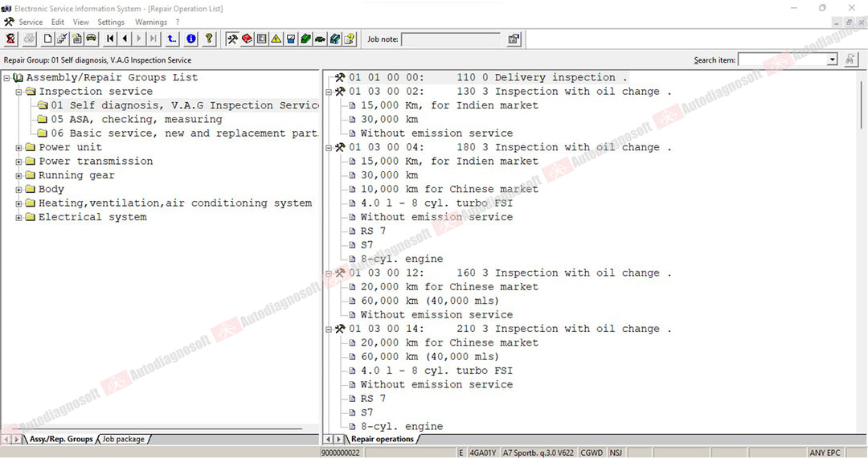Screen dimensions: 868x459
Task: Select the Repair operations tab
Action: [382, 439]
